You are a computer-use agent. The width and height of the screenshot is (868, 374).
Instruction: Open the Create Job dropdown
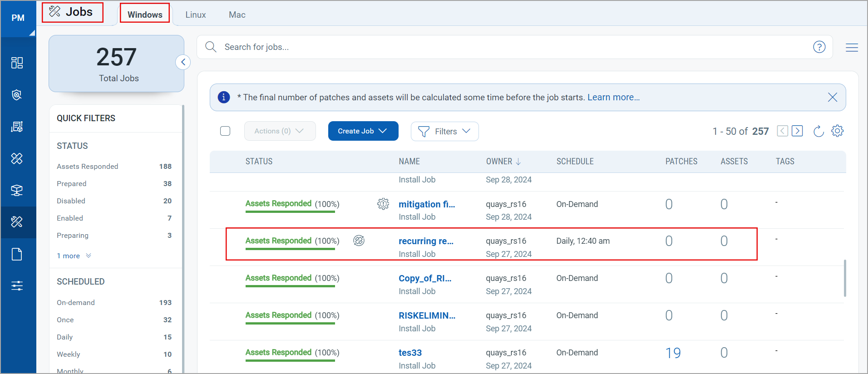(363, 131)
